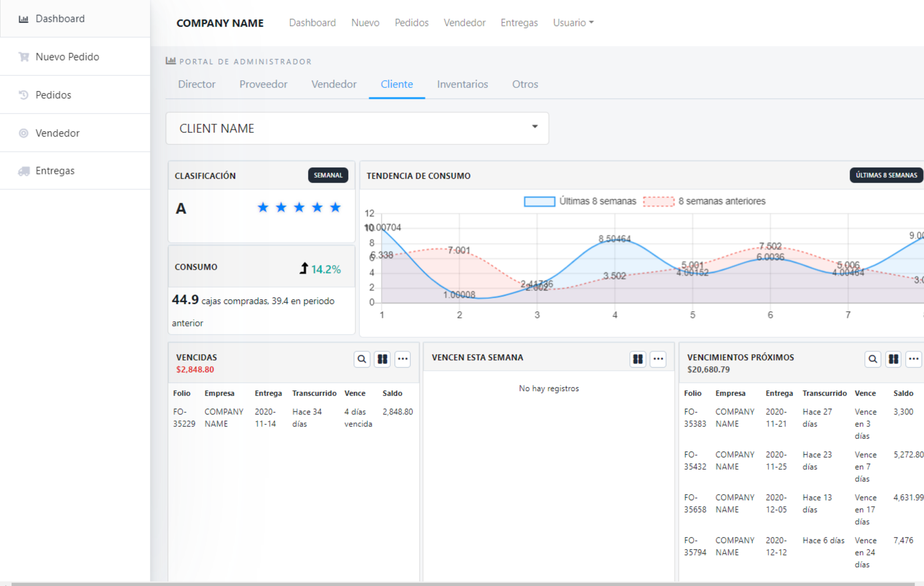Screen dimensions: 924x586
Task: Open the CLIENT NAME dropdown
Action: click(x=357, y=128)
